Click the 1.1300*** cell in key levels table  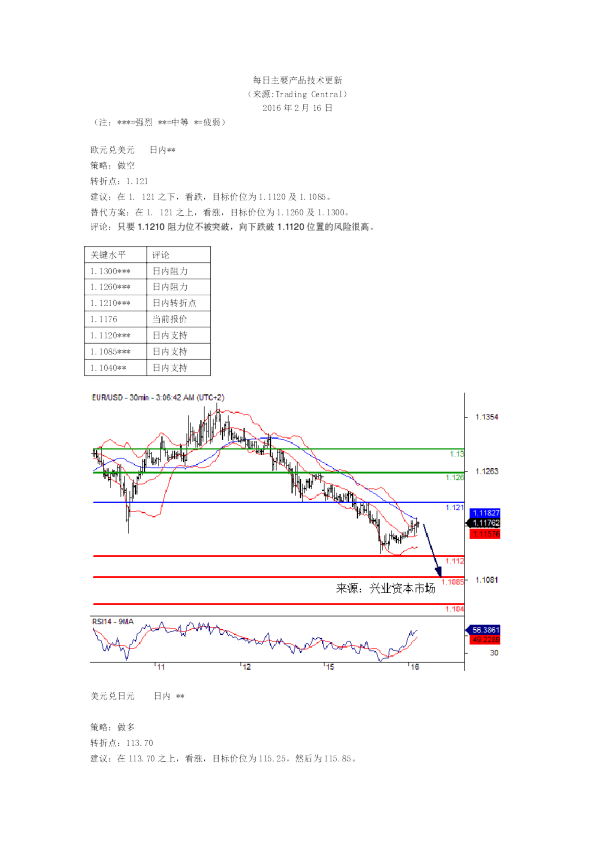pyautogui.click(x=115, y=271)
